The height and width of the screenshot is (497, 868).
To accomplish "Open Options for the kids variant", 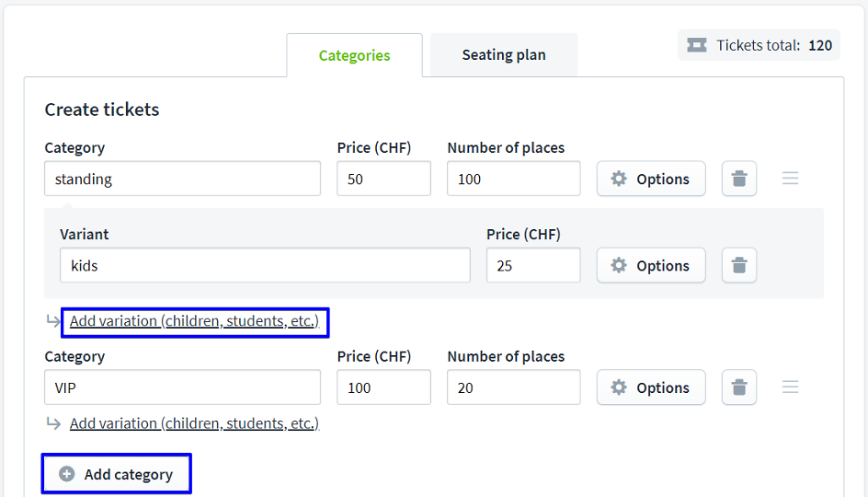I will (651, 266).
